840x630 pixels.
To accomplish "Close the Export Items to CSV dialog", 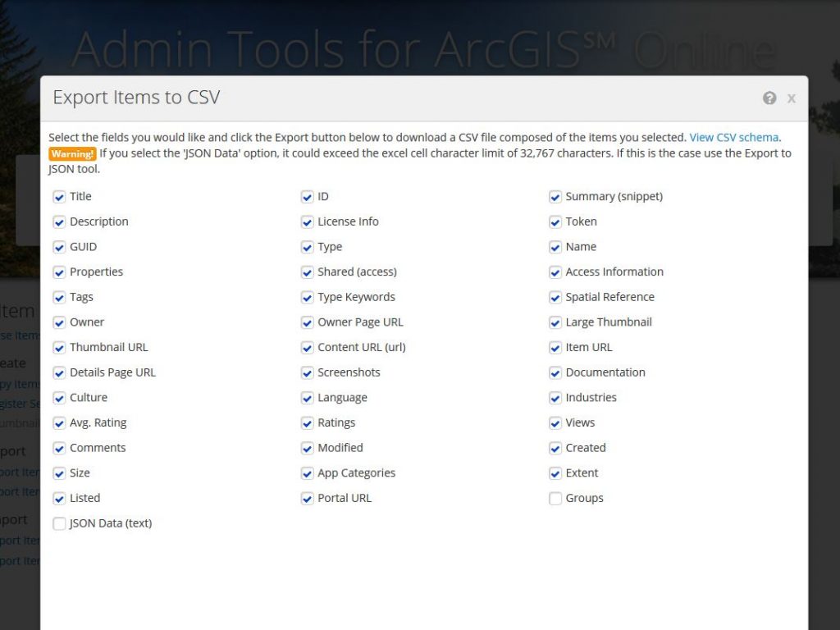I will [x=791, y=98].
